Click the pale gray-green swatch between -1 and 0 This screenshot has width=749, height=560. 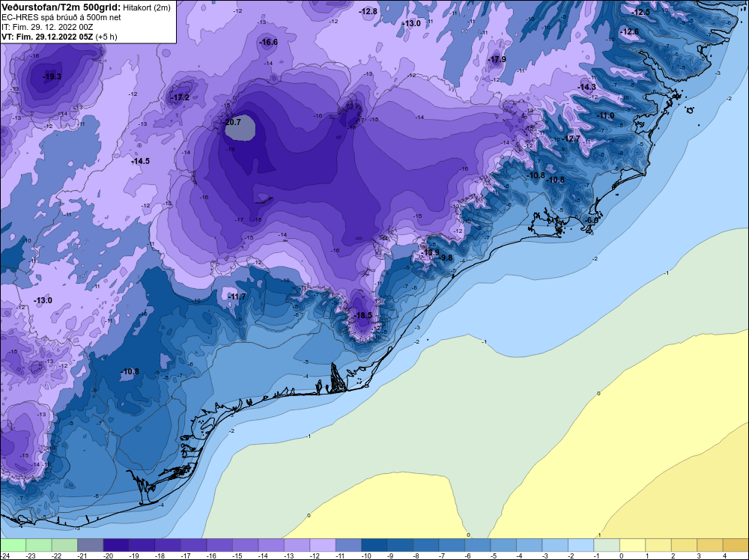[607, 545]
